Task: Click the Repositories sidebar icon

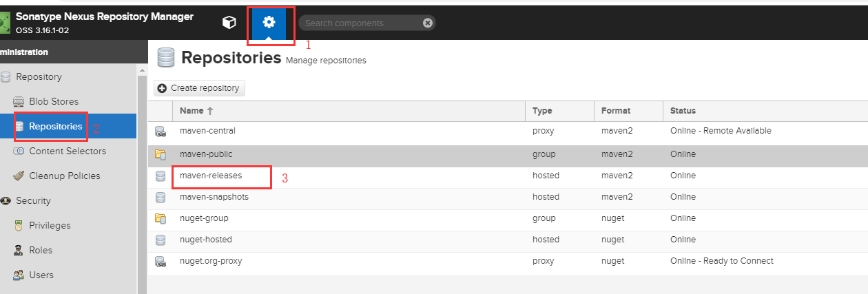Action: 19,126
